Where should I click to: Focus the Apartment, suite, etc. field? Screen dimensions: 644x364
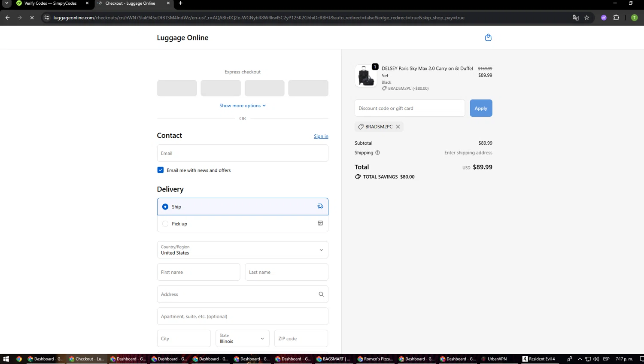(x=243, y=316)
